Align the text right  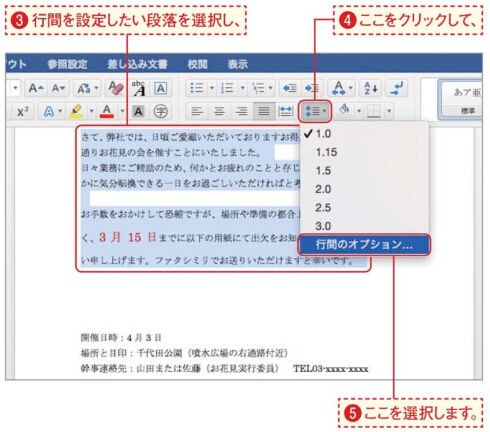click(x=241, y=111)
